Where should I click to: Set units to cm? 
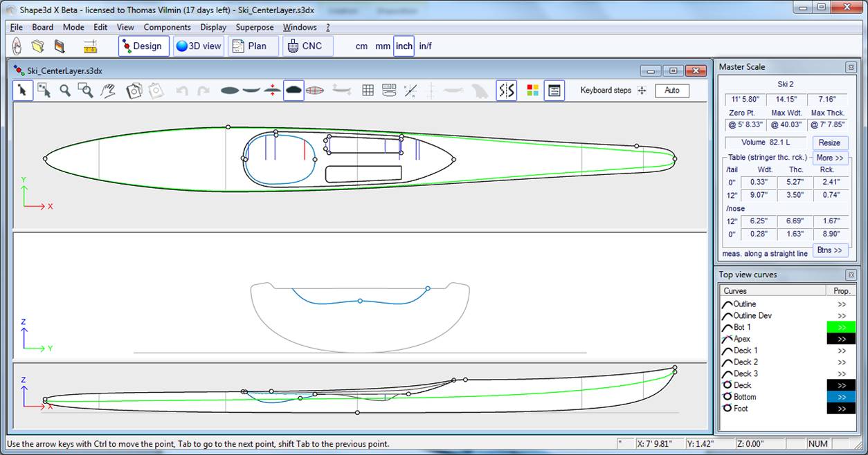pos(361,46)
